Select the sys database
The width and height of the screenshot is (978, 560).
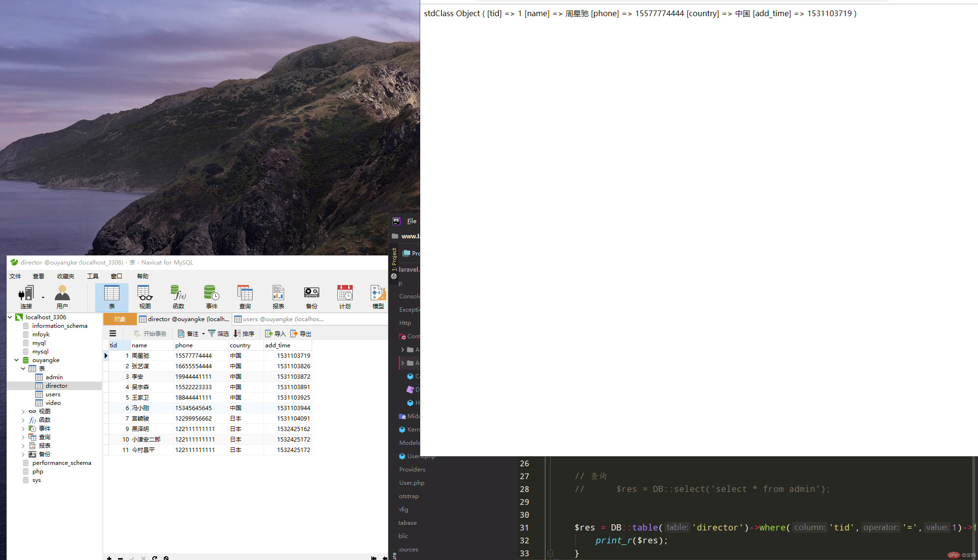click(37, 480)
